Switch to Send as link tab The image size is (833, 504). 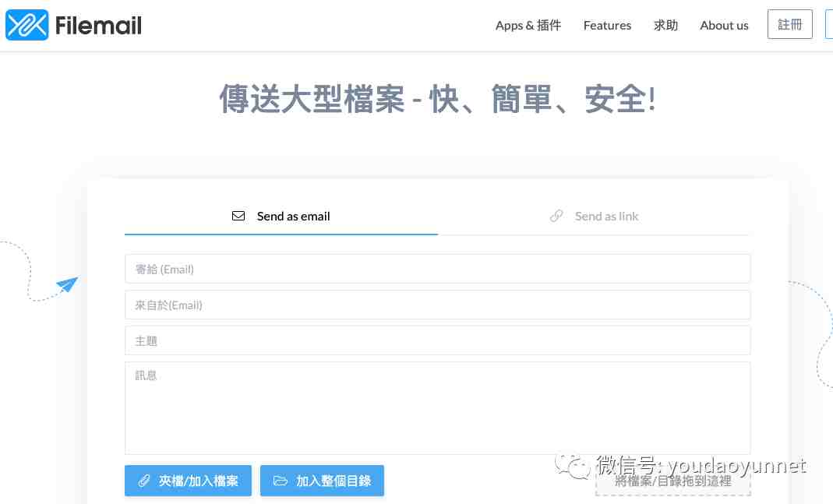click(x=595, y=216)
